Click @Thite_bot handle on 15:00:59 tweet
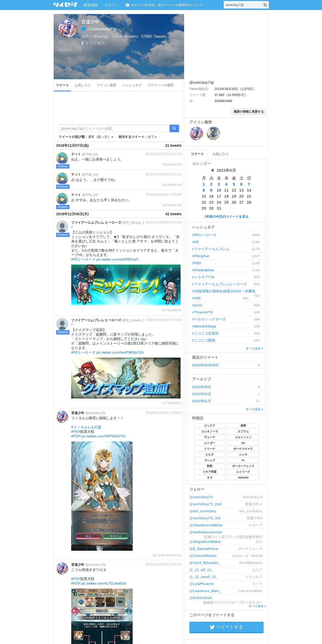 pyautogui.click(x=90, y=195)
